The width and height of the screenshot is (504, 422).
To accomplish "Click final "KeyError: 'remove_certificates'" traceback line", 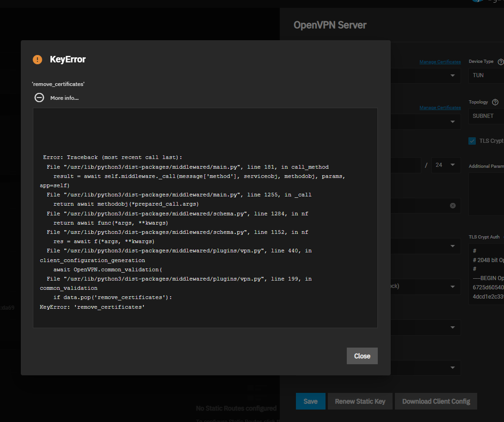I will tap(92, 307).
